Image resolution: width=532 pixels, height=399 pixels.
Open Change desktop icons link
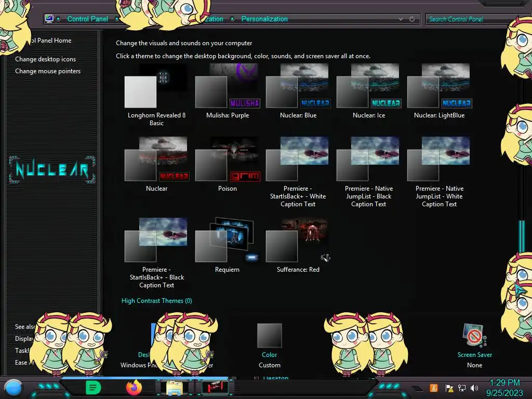[46, 59]
